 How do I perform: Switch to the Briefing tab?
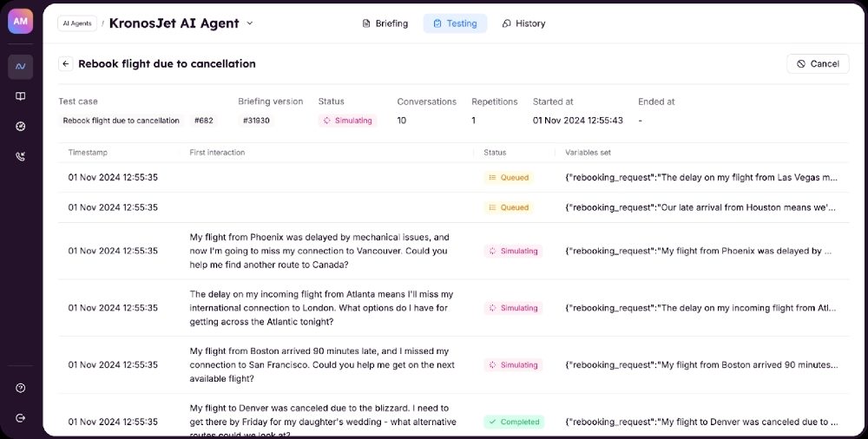click(x=385, y=23)
